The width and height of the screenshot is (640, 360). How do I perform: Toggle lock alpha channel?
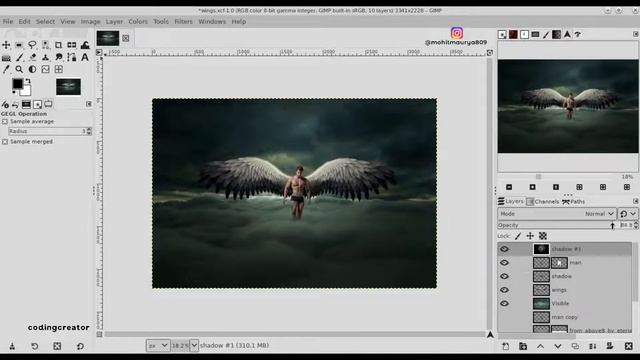click(x=543, y=236)
